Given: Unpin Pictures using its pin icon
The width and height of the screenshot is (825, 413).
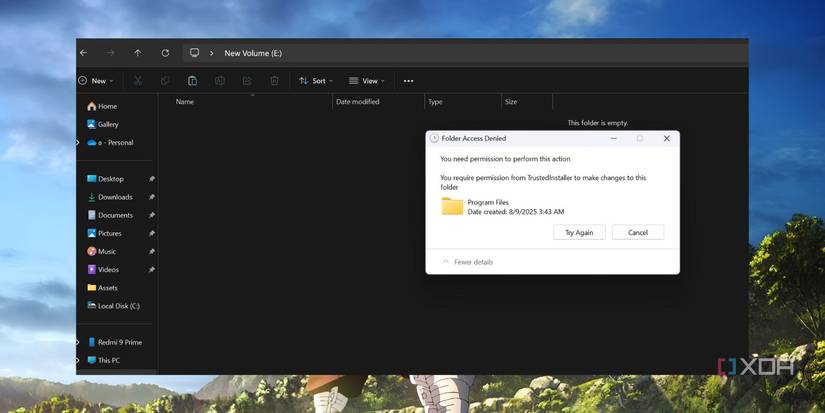Looking at the screenshot, I should pyautogui.click(x=152, y=233).
